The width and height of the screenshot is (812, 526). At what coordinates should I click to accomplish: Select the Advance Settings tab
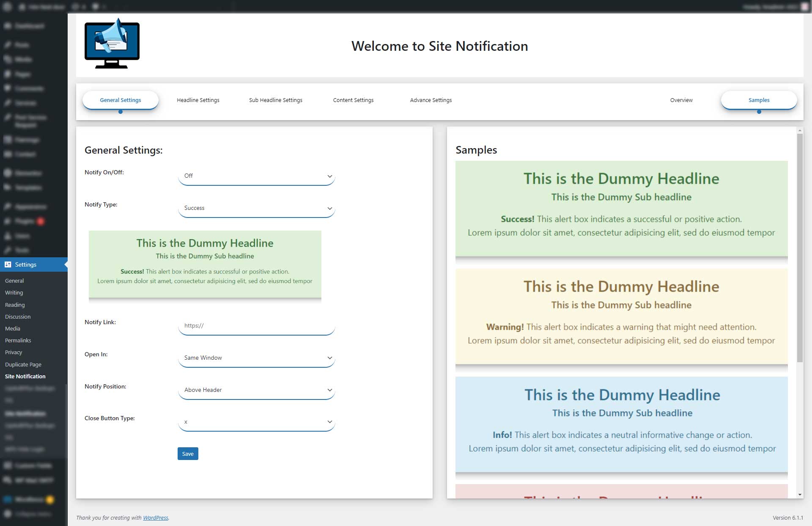(431, 100)
